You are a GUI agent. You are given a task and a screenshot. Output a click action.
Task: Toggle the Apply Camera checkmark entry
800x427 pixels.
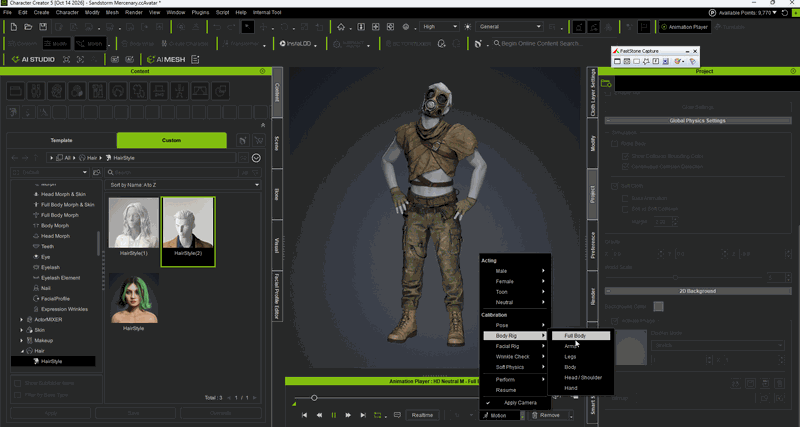515,403
